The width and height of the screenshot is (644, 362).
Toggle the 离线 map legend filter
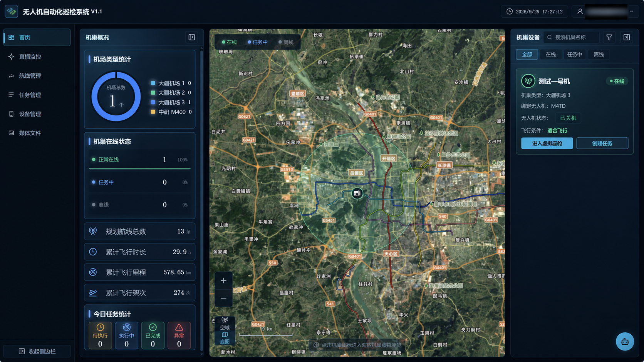286,42
